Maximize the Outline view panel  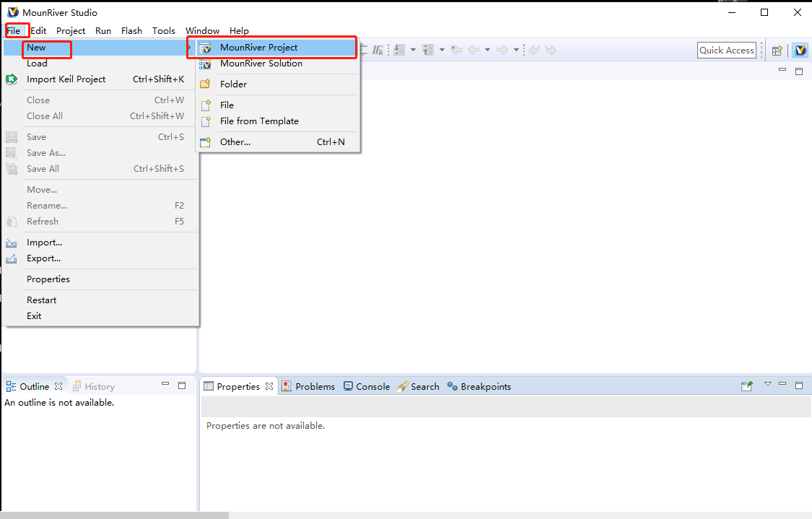(182, 385)
